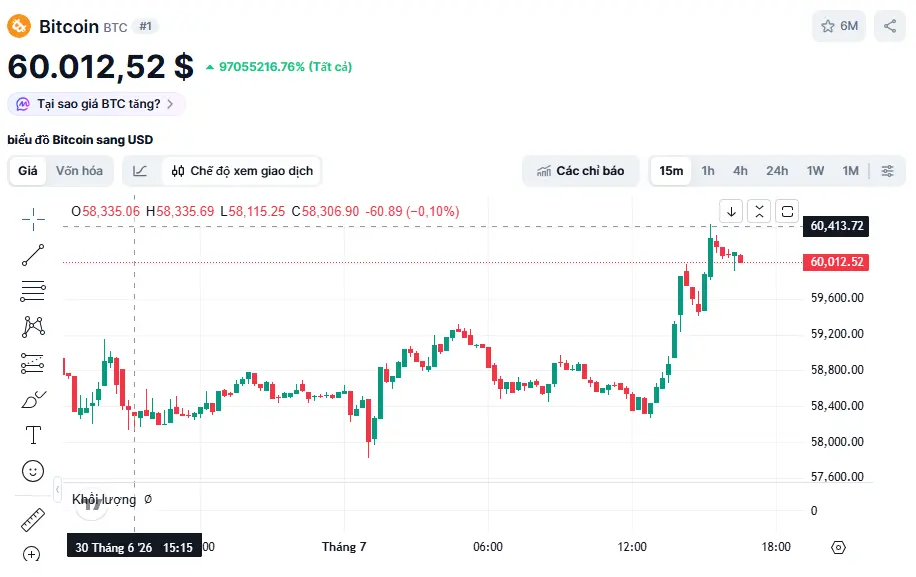Collapse the chart pane with the arrows button
Screen dimensions: 916x577
click(x=759, y=211)
